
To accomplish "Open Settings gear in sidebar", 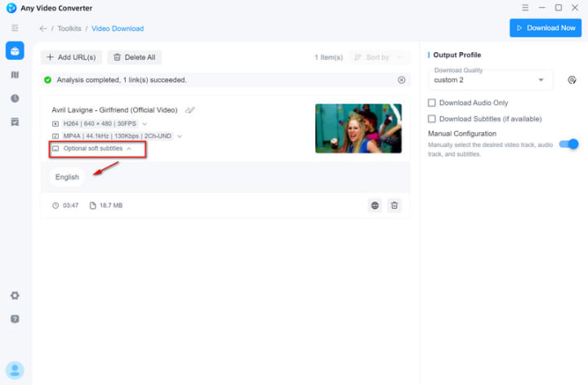I will pyautogui.click(x=15, y=295).
